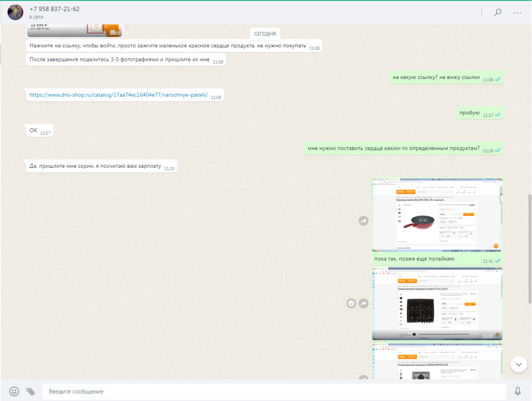Click the 'OK' received message bubble
532x401 pixels.
tap(33, 130)
